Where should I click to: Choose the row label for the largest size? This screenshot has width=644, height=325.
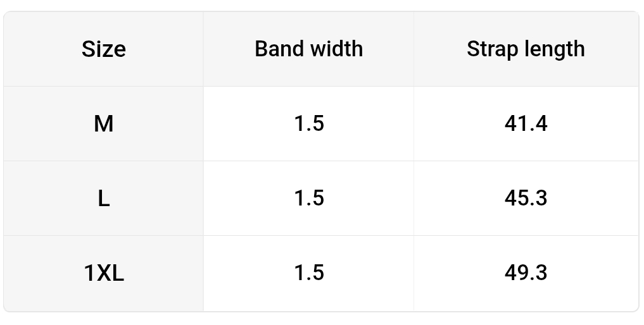104,273
